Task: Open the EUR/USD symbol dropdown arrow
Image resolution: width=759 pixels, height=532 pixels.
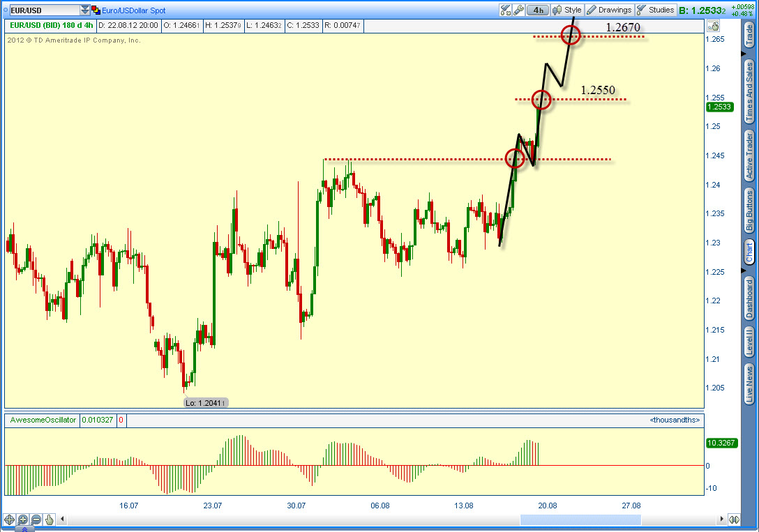Action: 85,10
